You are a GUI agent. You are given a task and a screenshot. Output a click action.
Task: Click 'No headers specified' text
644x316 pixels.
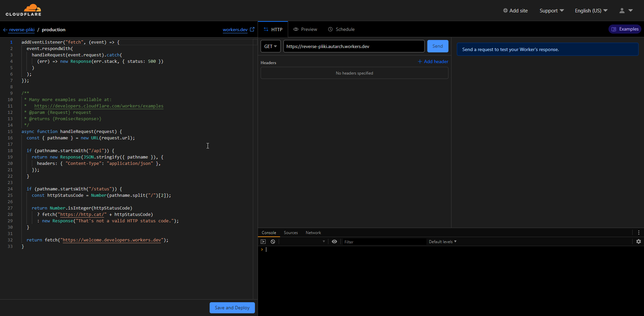pyautogui.click(x=355, y=73)
